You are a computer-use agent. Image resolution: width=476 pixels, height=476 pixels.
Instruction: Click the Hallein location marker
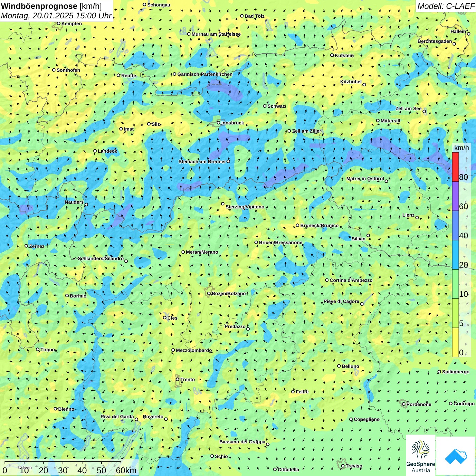469,34
